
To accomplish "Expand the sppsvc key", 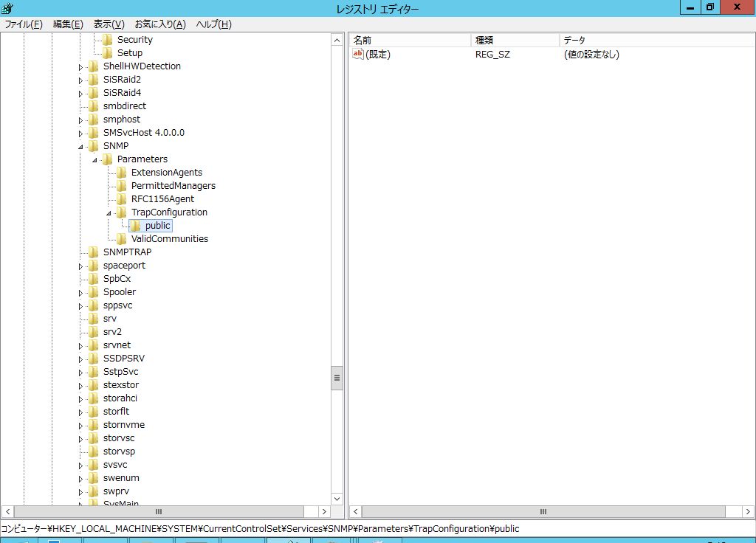I will click(80, 306).
